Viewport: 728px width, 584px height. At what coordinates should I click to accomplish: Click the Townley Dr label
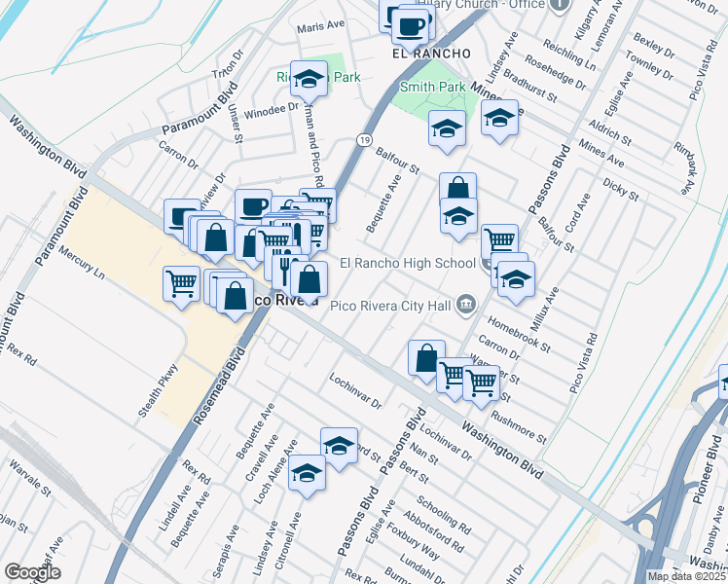pyautogui.click(x=649, y=65)
